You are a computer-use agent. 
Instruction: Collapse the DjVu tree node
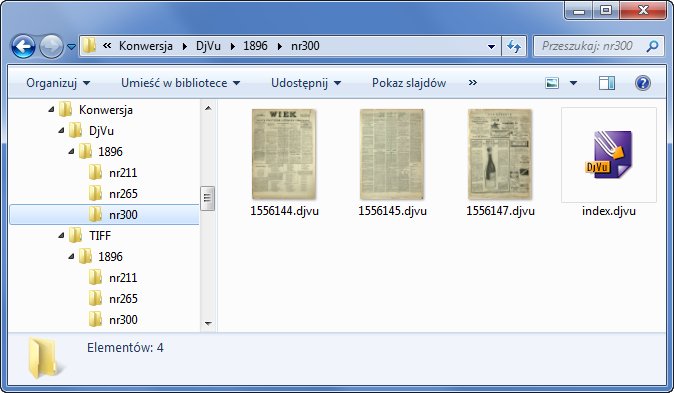61,130
